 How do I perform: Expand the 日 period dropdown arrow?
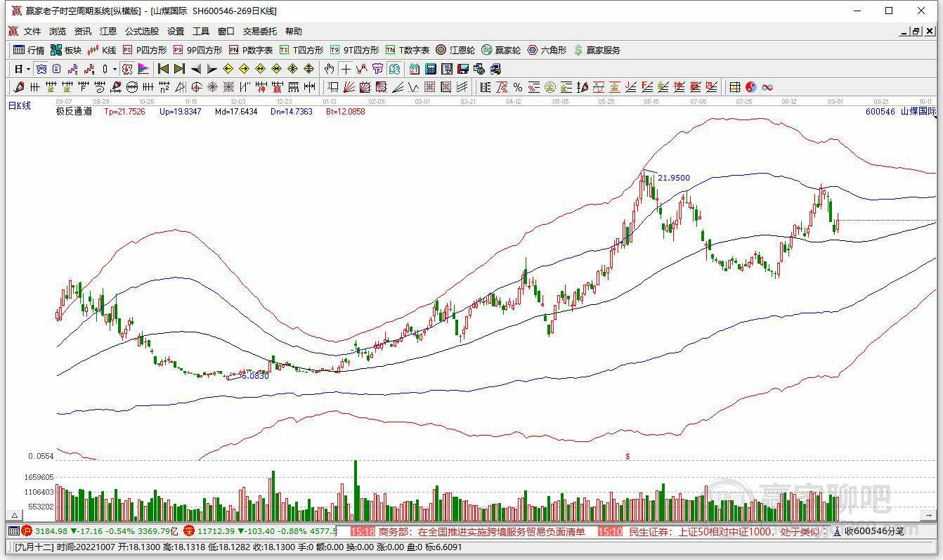point(28,69)
